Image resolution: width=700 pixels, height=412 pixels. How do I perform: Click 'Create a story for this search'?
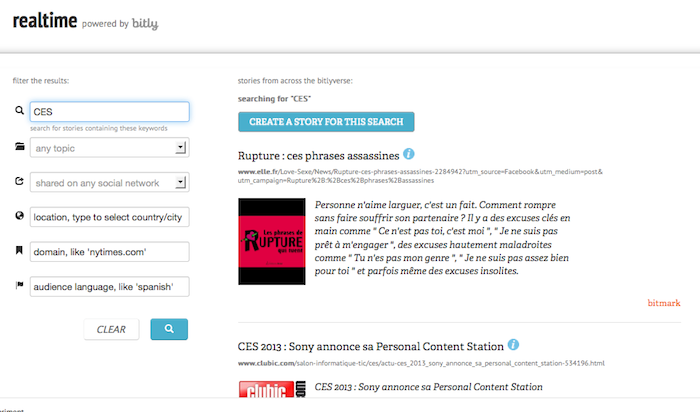pos(326,122)
